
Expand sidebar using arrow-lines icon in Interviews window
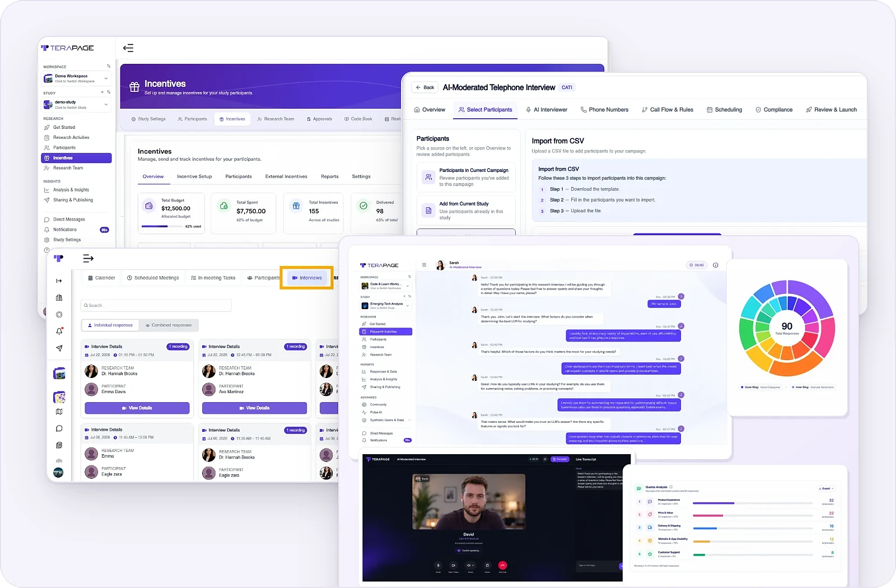[88, 259]
